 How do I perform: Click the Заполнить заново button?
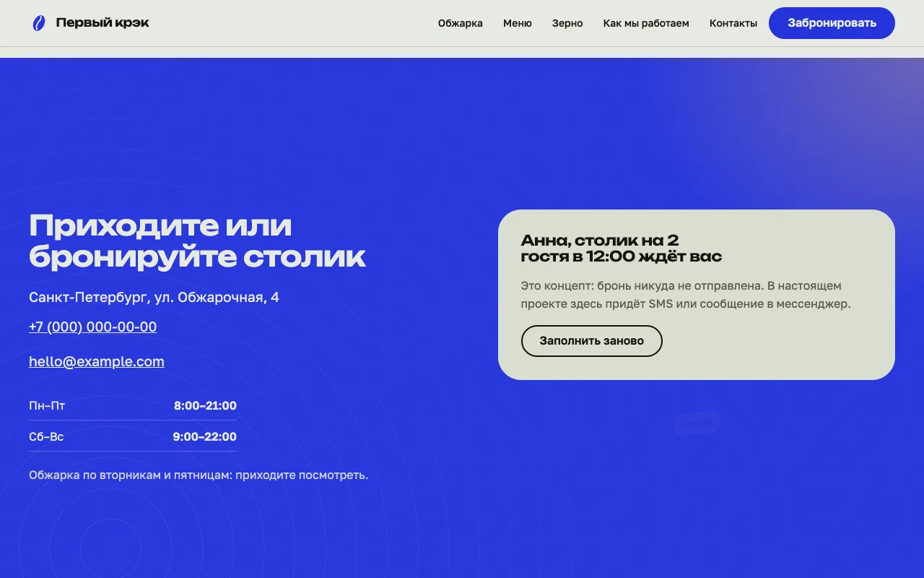[x=592, y=341]
